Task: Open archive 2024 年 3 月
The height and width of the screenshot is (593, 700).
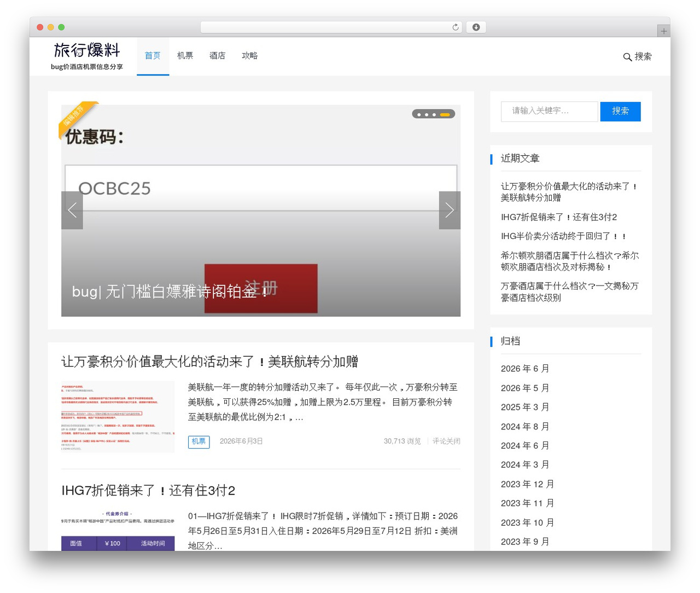Action: click(524, 464)
